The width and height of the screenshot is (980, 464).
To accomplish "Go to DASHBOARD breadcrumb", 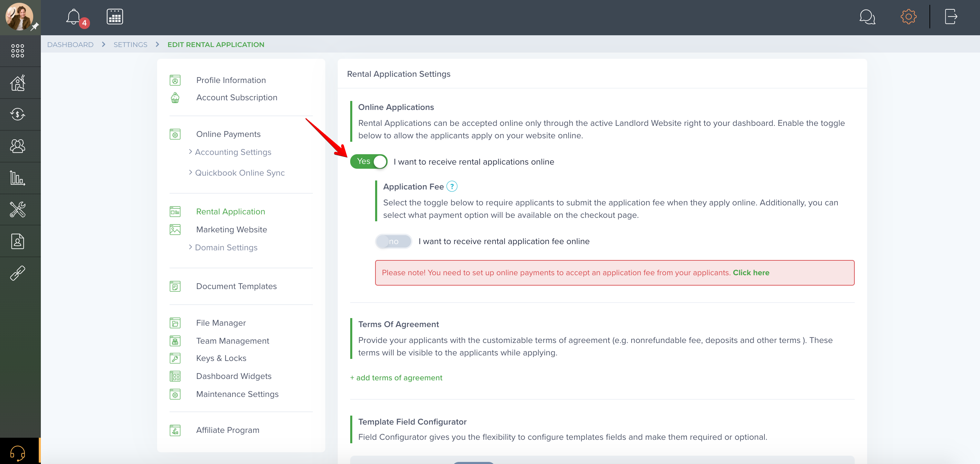I will [70, 45].
